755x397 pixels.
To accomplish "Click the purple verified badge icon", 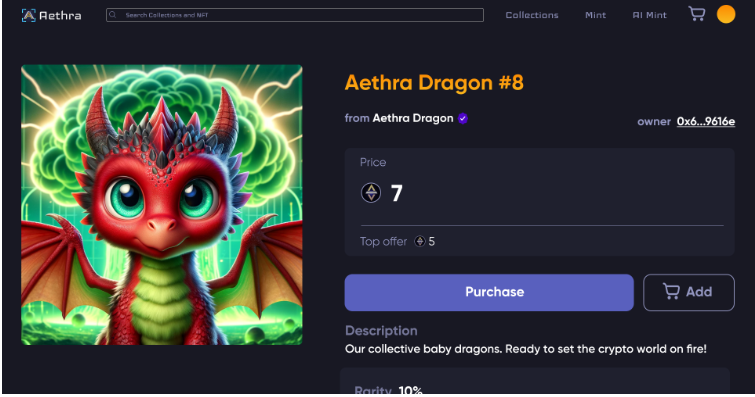I will pos(463,119).
